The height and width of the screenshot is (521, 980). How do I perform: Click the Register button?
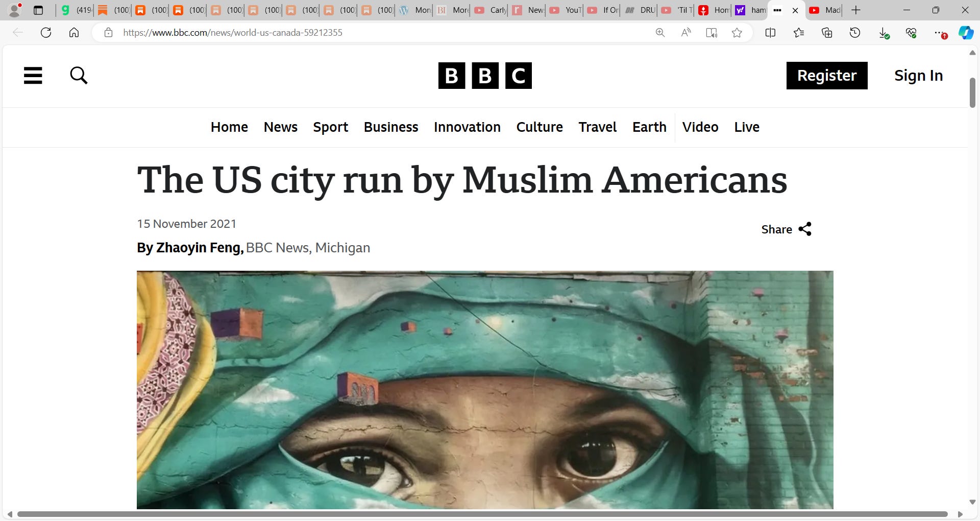click(827, 76)
